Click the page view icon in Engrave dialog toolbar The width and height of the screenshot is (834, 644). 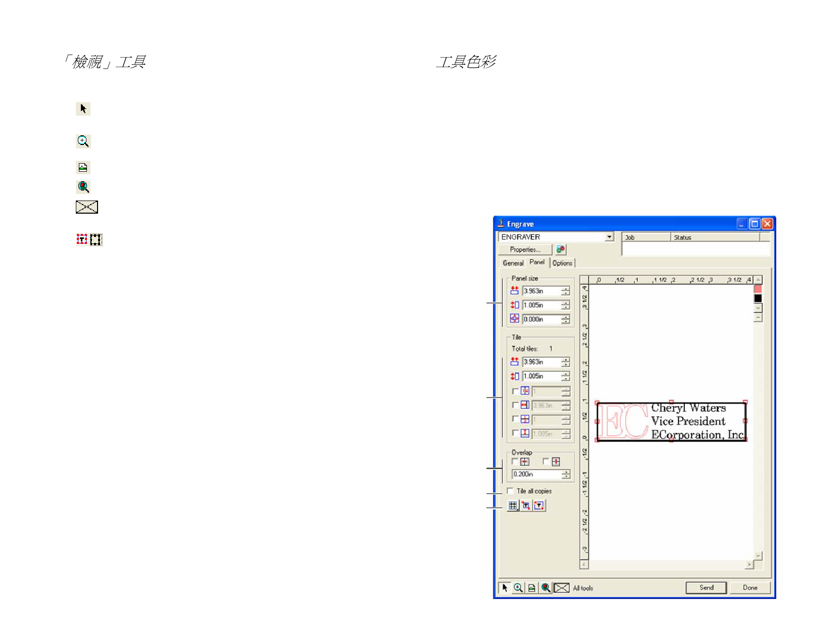532,588
